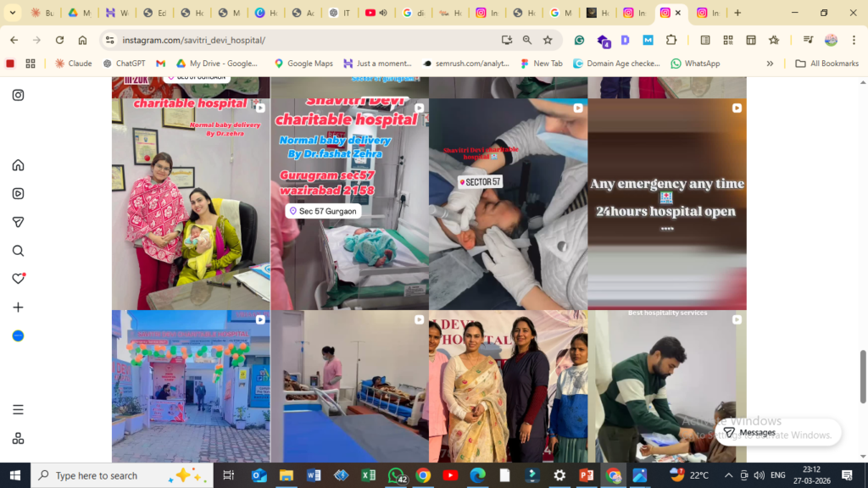Open a new browser tab
Screen dimensions: 868x488
tap(737, 13)
